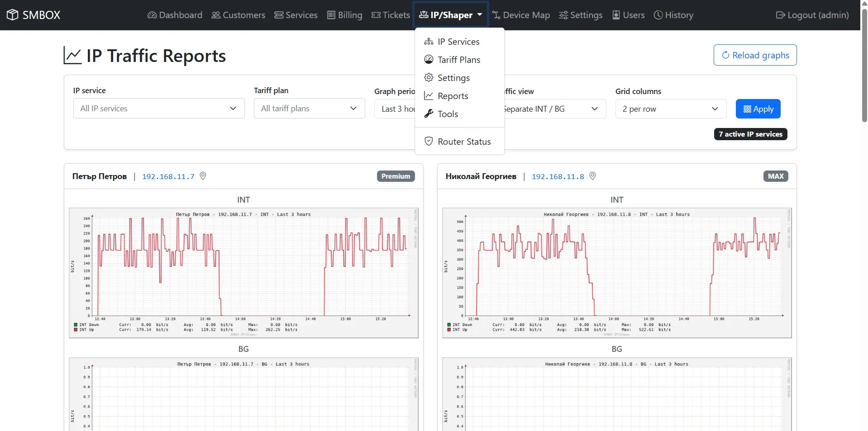
Task: Click the Tariff Plans speedometer icon
Action: click(429, 60)
